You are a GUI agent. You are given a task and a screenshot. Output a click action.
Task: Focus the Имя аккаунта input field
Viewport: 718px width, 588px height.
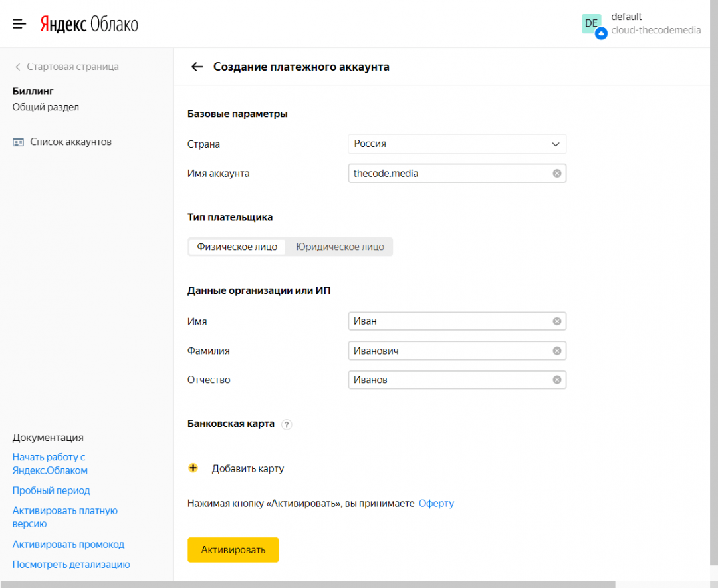click(457, 173)
